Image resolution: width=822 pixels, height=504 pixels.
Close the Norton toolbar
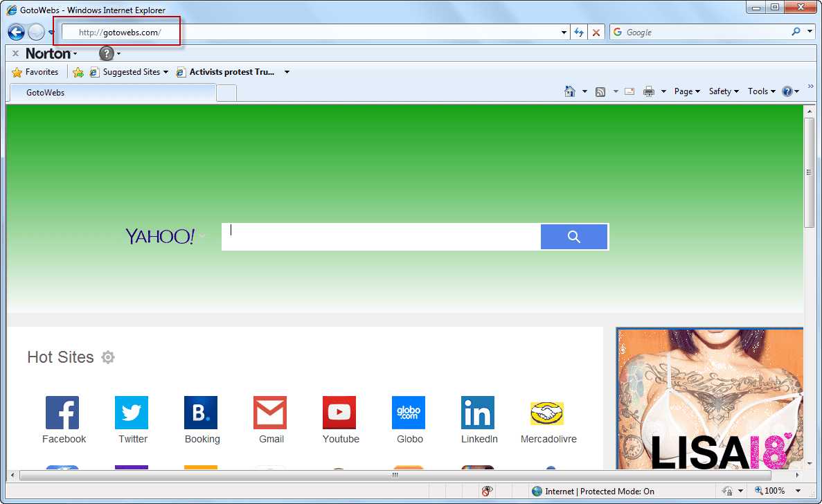pos(16,53)
